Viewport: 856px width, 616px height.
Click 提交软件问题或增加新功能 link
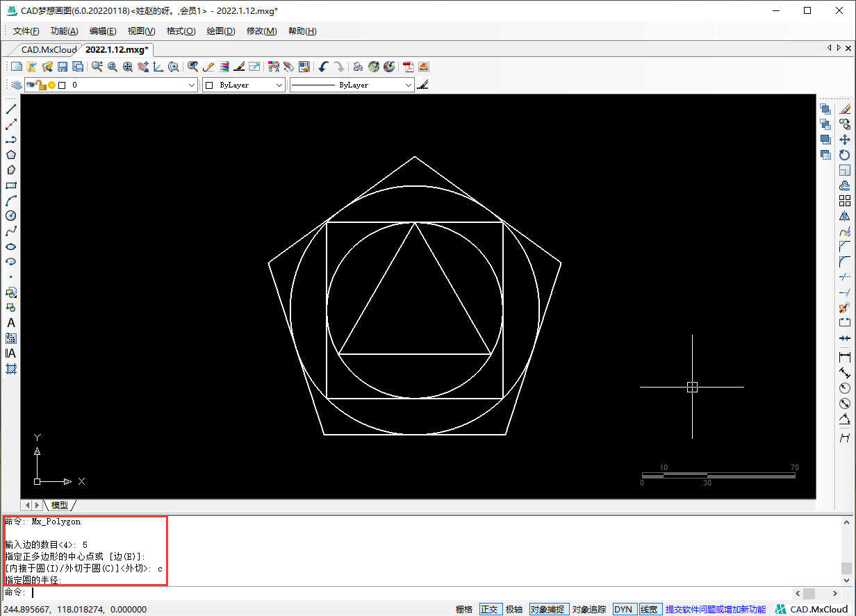(x=716, y=609)
